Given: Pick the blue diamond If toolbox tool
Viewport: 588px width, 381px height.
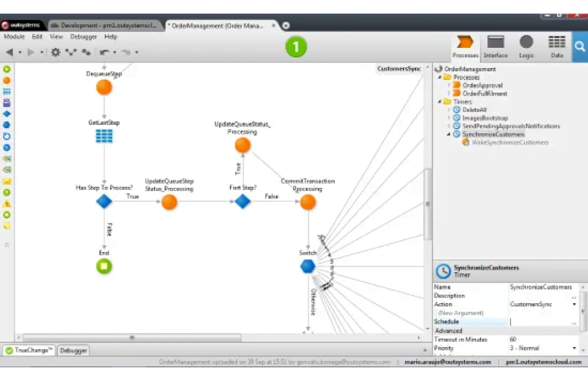Looking at the screenshot, I should tap(7, 114).
